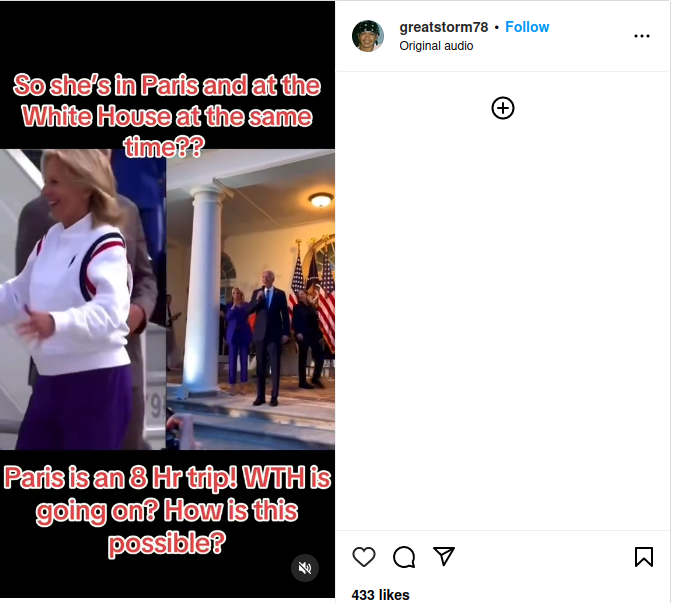This screenshot has width=676, height=603.
Task: Load more comments with the plus circle
Action: tap(503, 108)
